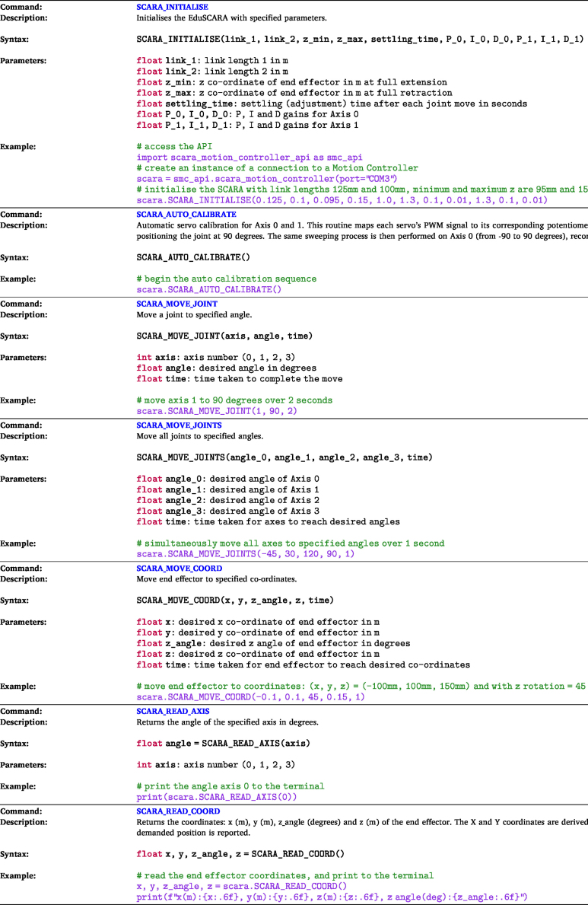Click 'print(scara.SCARA_READ_AXIS(0))' example code
Viewport: 588px width, 905px height.
pos(216,797)
